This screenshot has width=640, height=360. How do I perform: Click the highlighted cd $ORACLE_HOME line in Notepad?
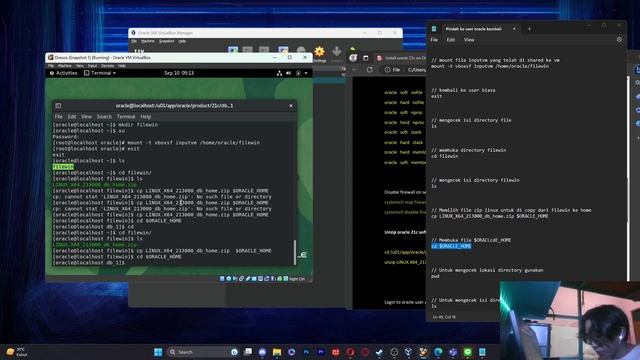pyautogui.click(x=451, y=246)
